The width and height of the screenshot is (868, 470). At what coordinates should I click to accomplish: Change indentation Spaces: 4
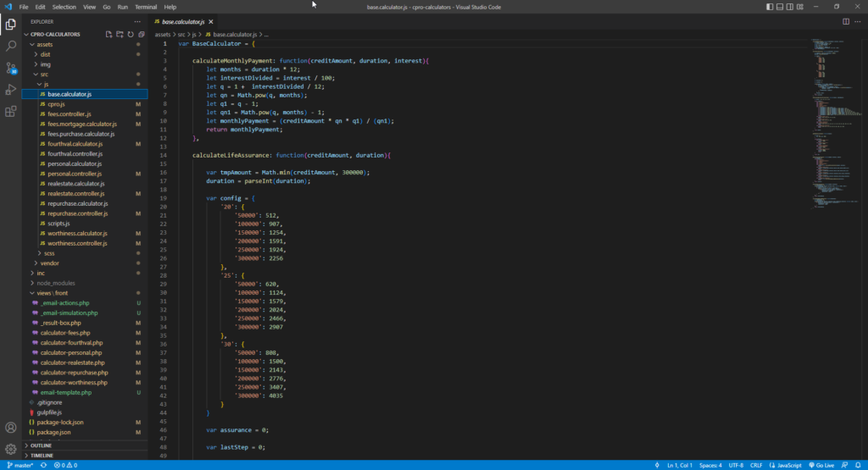pos(710,465)
